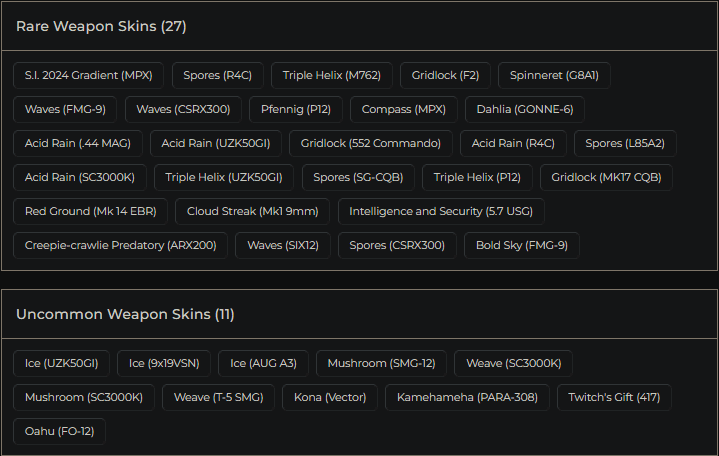
Task: Click the Spores (L85A2) chip
Action: click(x=625, y=143)
